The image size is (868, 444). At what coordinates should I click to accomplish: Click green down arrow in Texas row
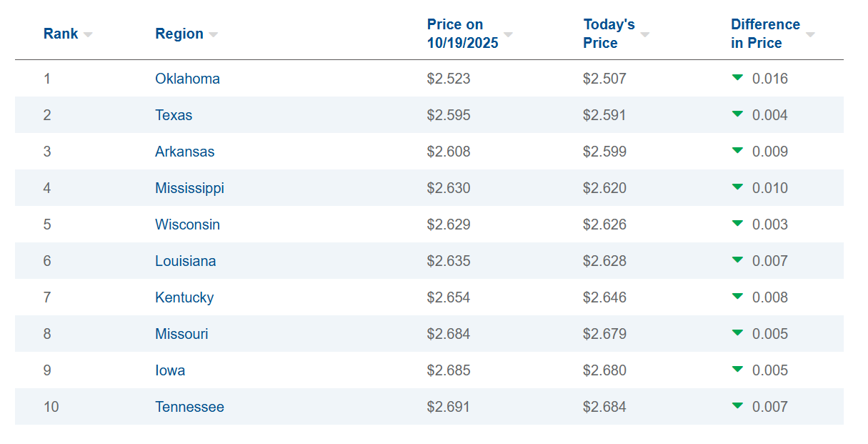tap(738, 114)
